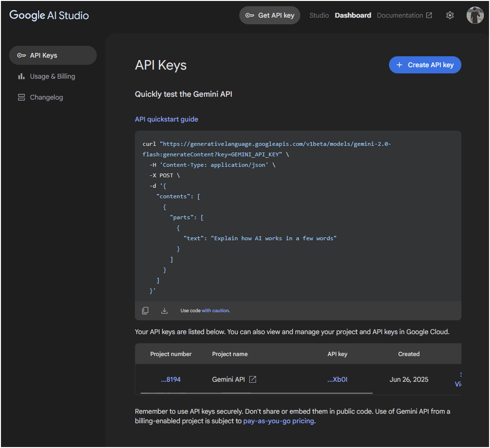Click the Create API key button

[x=425, y=65]
